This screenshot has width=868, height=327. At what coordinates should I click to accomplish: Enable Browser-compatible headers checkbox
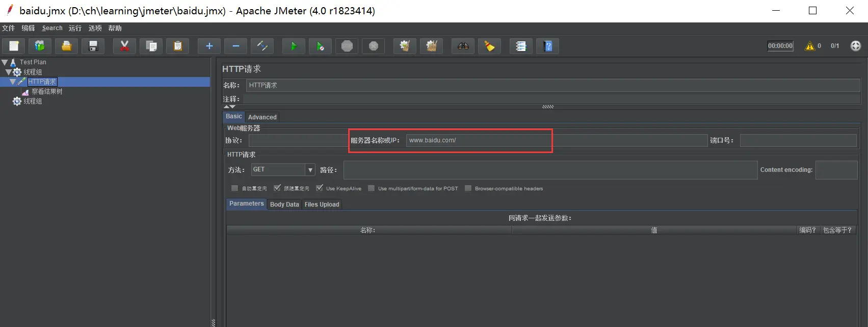(468, 188)
